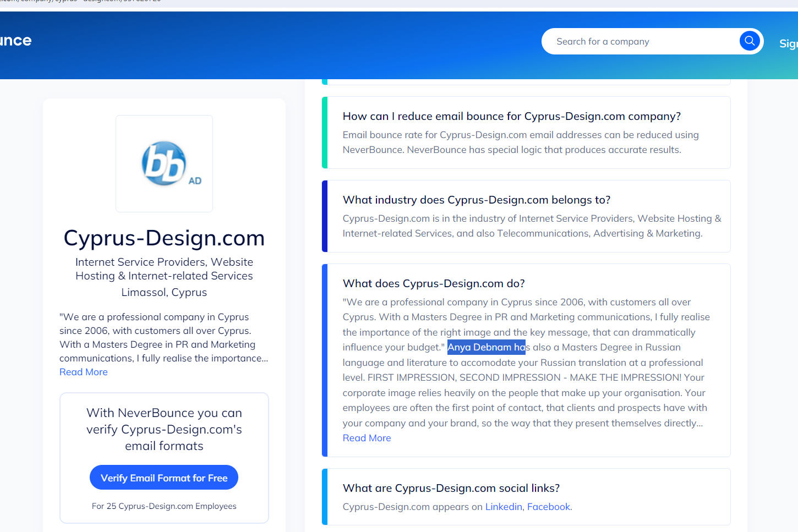Expand Read More in 'What does Cyprus-Design.com do?'

(367, 438)
